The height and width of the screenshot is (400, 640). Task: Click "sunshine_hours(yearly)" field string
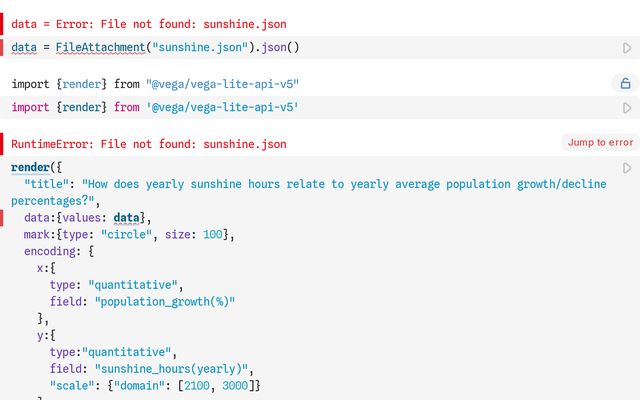click(171, 369)
